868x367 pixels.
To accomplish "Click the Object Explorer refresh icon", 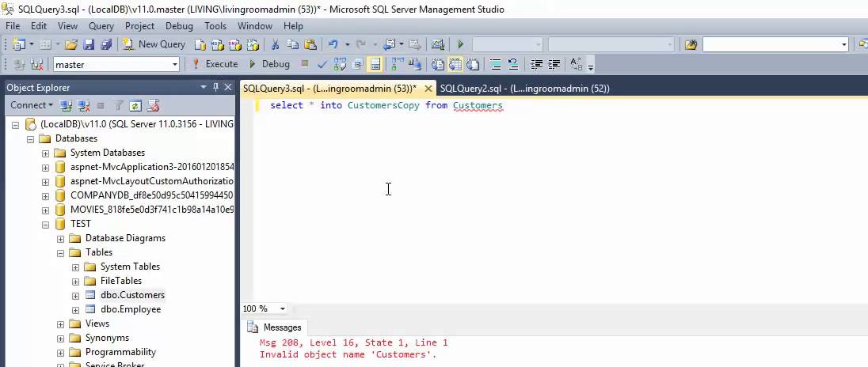I will point(135,105).
